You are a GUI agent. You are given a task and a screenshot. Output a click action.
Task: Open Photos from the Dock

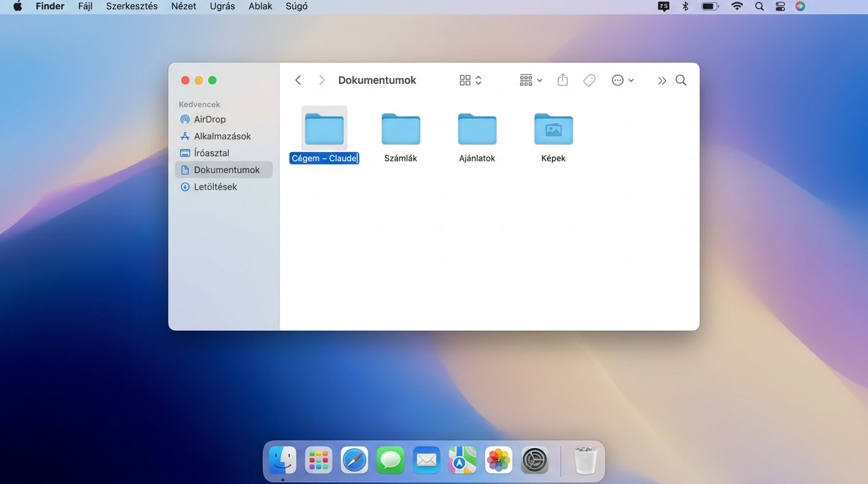pos(498,460)
